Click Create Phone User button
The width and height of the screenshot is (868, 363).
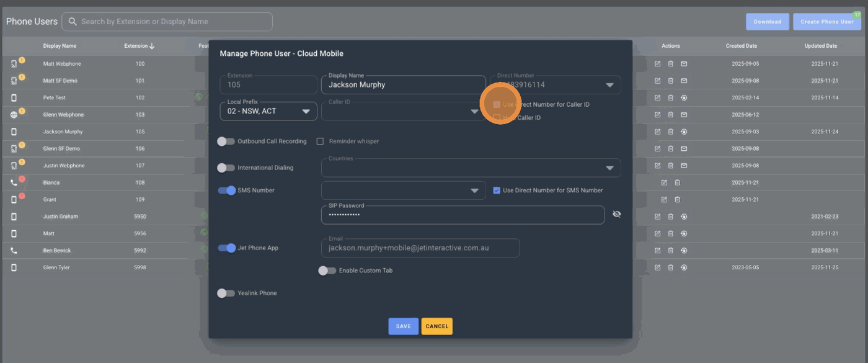click(x=827, y=22)
